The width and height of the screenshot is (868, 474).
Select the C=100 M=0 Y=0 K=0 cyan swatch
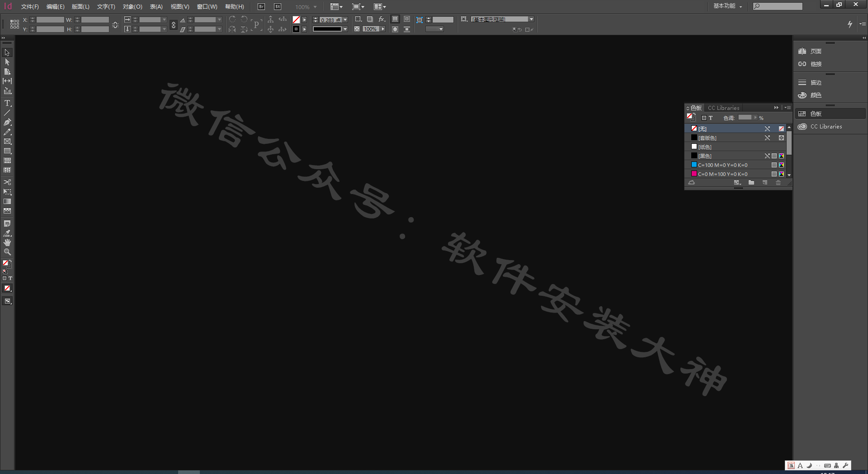[736, 165]
